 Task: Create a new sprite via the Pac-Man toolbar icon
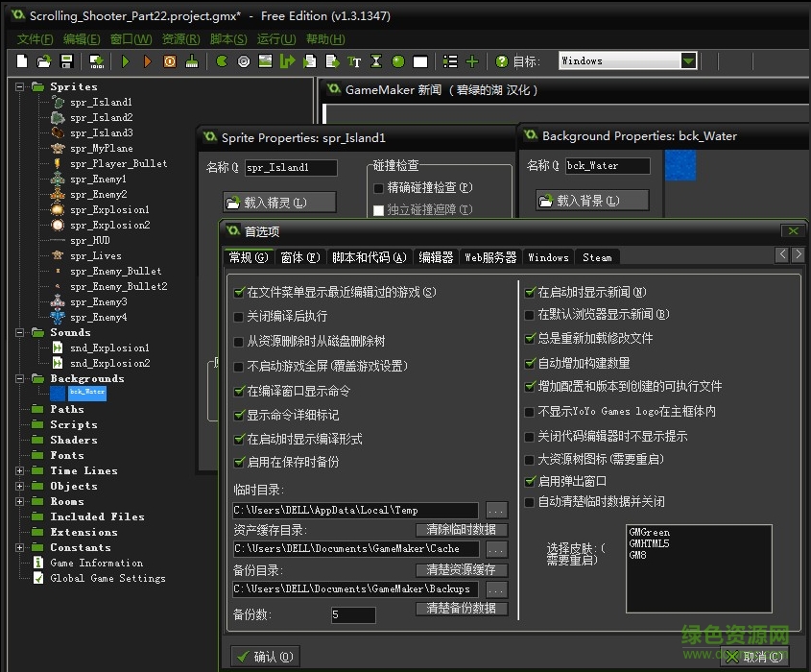coord(220,60)
